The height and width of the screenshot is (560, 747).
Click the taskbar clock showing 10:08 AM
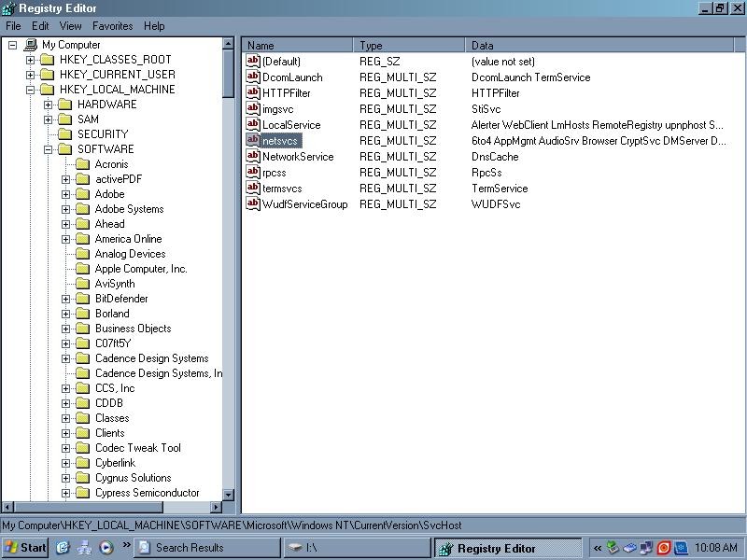(x=715, y=548)
